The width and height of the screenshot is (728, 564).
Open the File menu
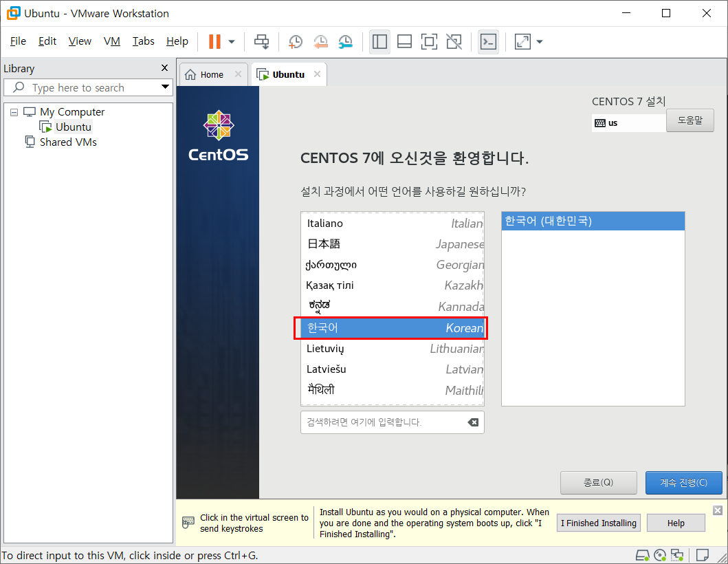[x=18, y=41]
